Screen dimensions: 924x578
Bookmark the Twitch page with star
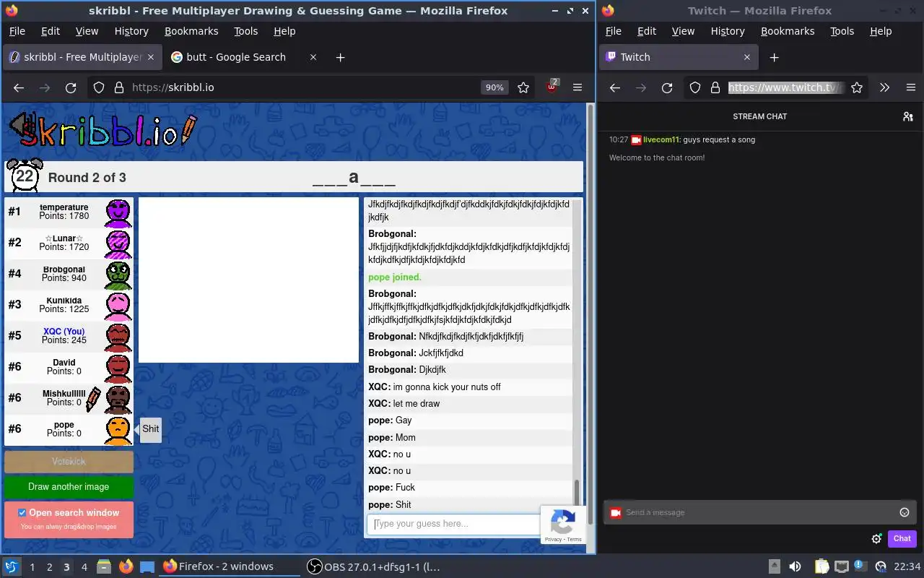pyautogui.click(x=857, y=87)
